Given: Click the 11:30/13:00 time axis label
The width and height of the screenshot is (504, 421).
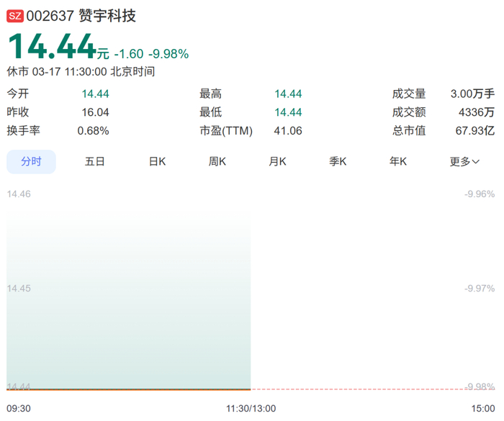Looking at the screenshot, I should [x=251, y=409].
